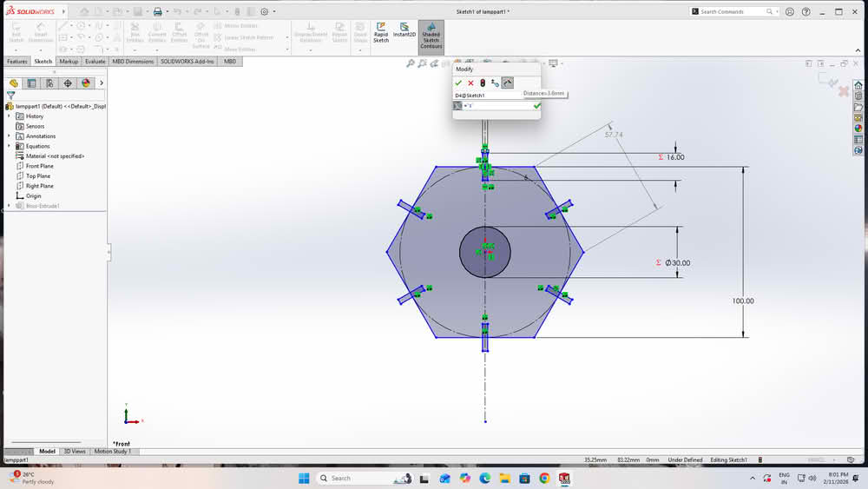Open the Options gear icon
The width and height of the screenshot is (868, 489).
pos(265,11)
